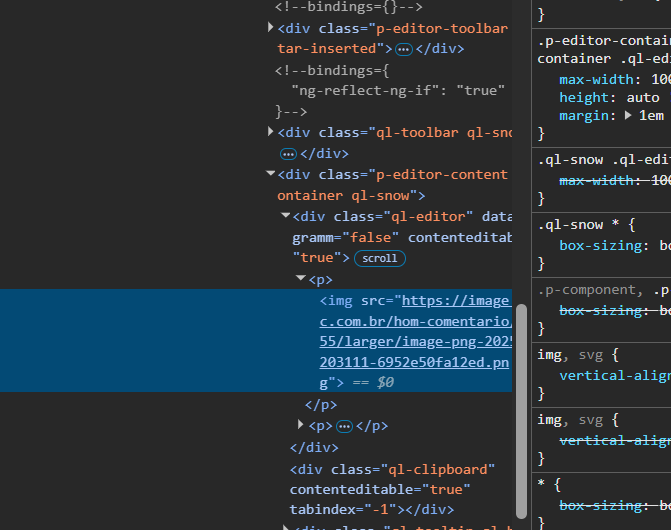Collapse the p-editor-content div node
The width and height of the screenshot is (671, 530).
(x=271, y=175)
